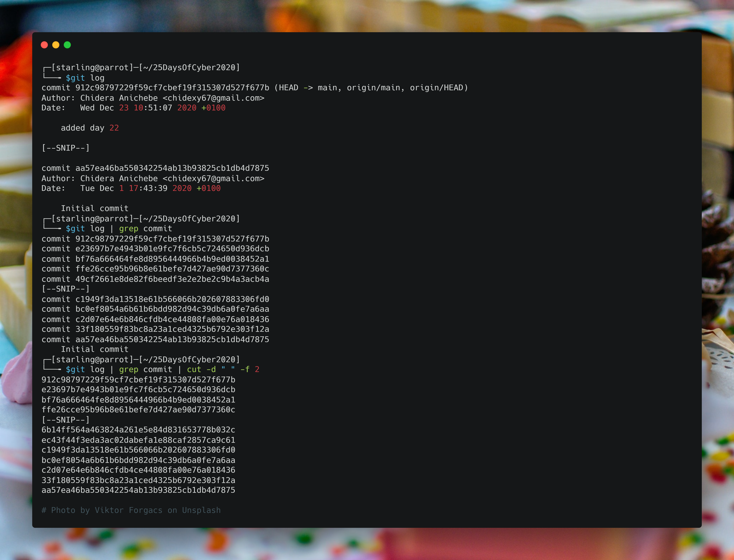Click hash ec43f44f3eda3ac0 in cut output
Image resolution: width=734 pixels, height=560 pixels.
click(x=138, y=440)
